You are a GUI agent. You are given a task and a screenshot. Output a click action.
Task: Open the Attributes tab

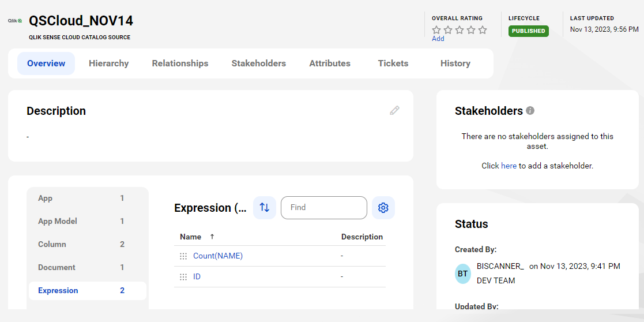(330, 63)
